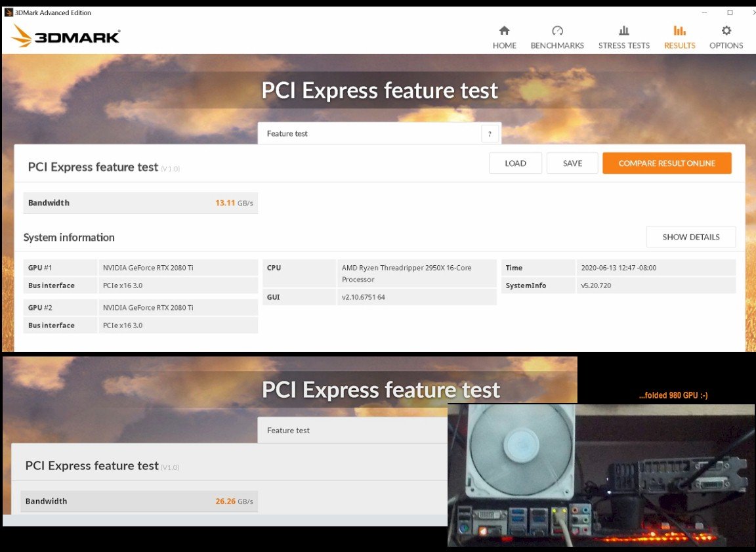This screenshot has width=756, height=552.
Task: Select the GUI version v2.10.6751 64
Action: click(x=364, y=297)
